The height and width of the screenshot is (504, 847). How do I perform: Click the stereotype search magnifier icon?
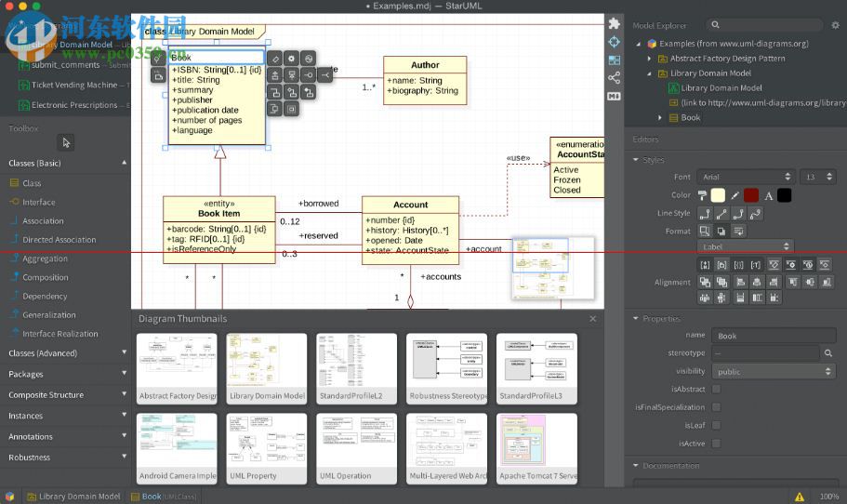point(827,353)
